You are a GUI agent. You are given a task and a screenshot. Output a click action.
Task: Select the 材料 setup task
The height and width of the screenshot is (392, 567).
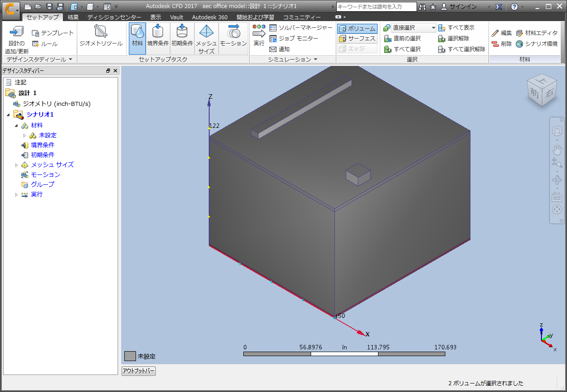point(137,39)
